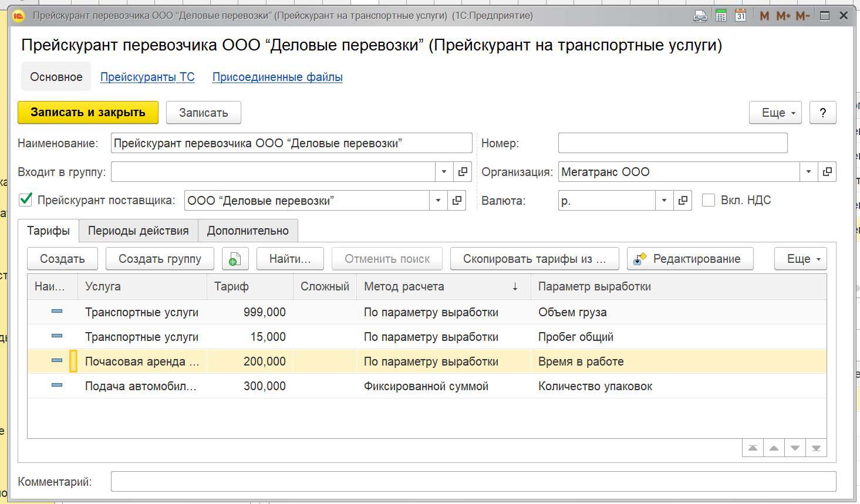This screenshot has width=860, height=504.
Task: Expand Организация dropdown arrow
Action: tap(808, 172)
